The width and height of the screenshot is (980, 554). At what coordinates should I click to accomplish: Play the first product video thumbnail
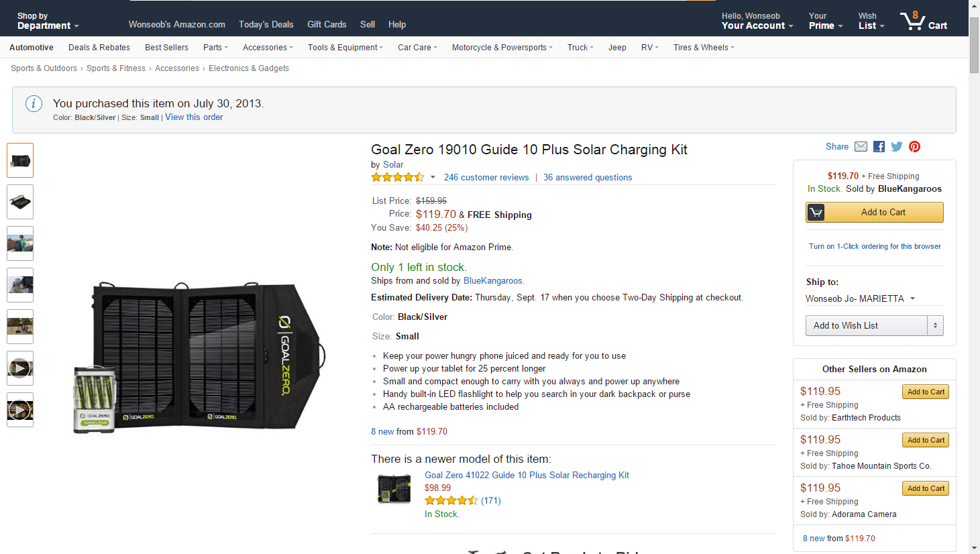point(20,368)
